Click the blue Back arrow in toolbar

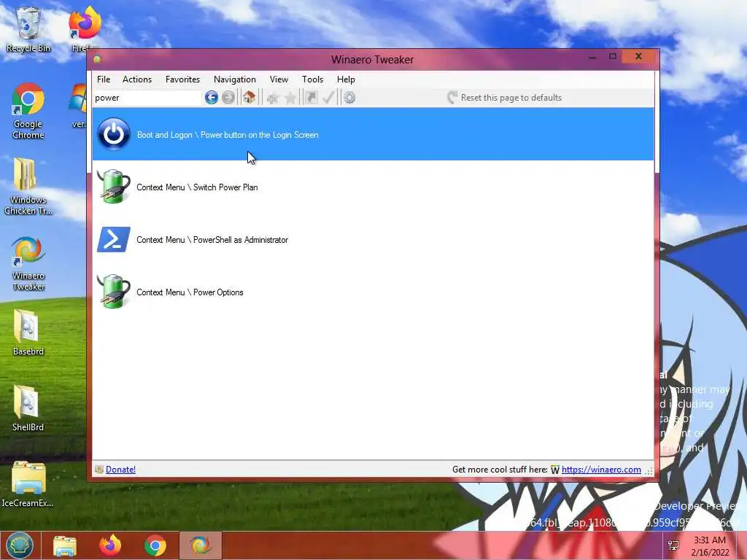[211, 98]
